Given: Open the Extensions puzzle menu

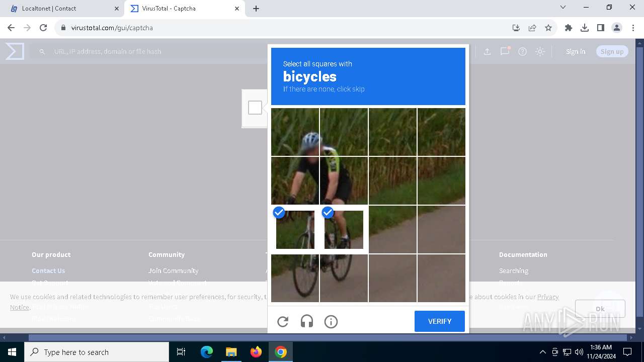Looking at the screenshot, I should (569, 28).
